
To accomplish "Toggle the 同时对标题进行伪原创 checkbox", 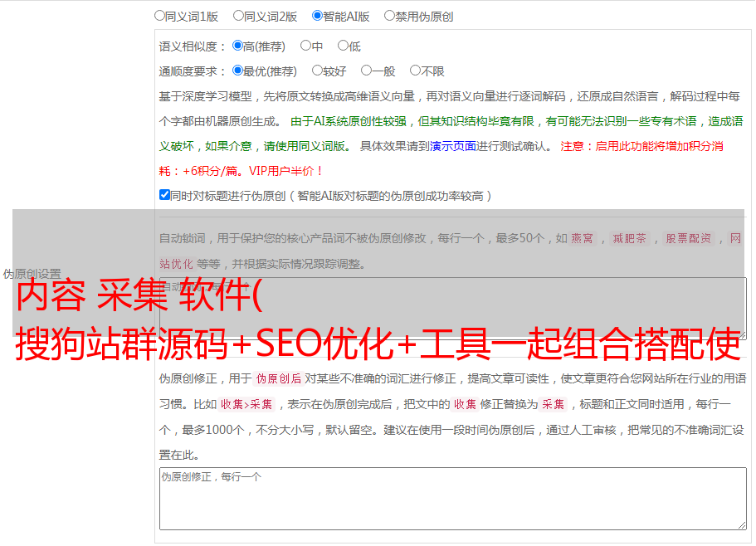I will coord(164,196).
